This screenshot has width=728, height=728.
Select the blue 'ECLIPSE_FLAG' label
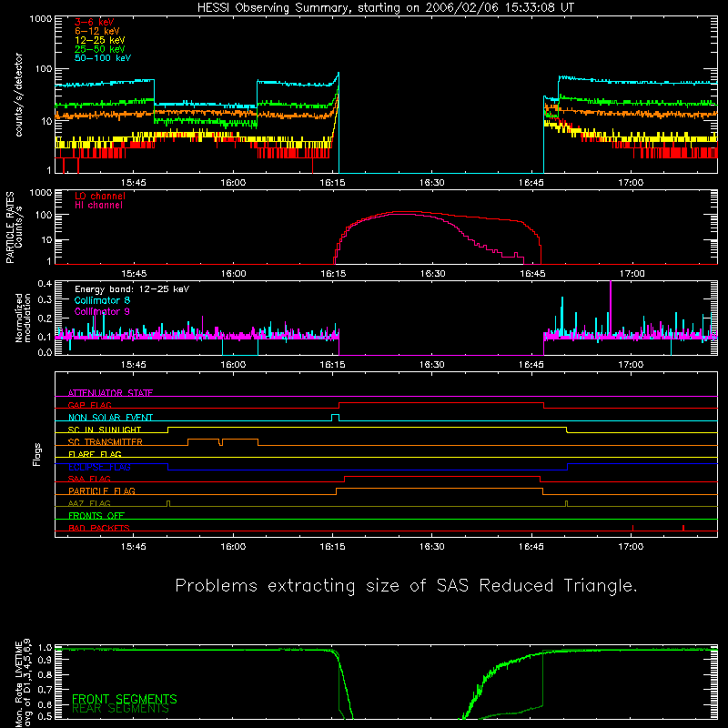(x=99, y=467)
